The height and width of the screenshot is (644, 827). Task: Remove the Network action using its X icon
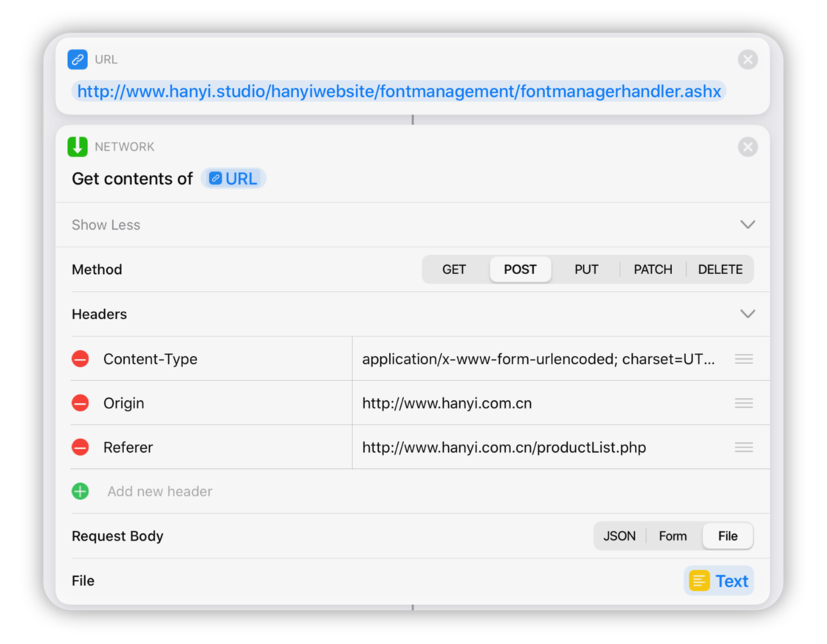click(x=747, y=147)
